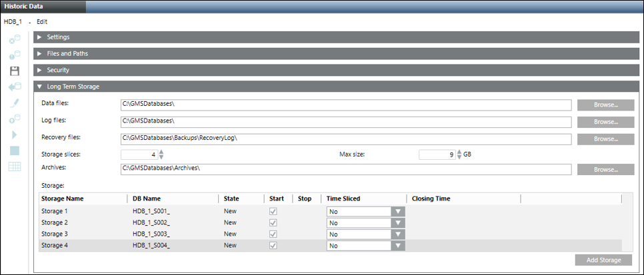Toggle Start checkbox for Storage 3

tap(272, 234)
